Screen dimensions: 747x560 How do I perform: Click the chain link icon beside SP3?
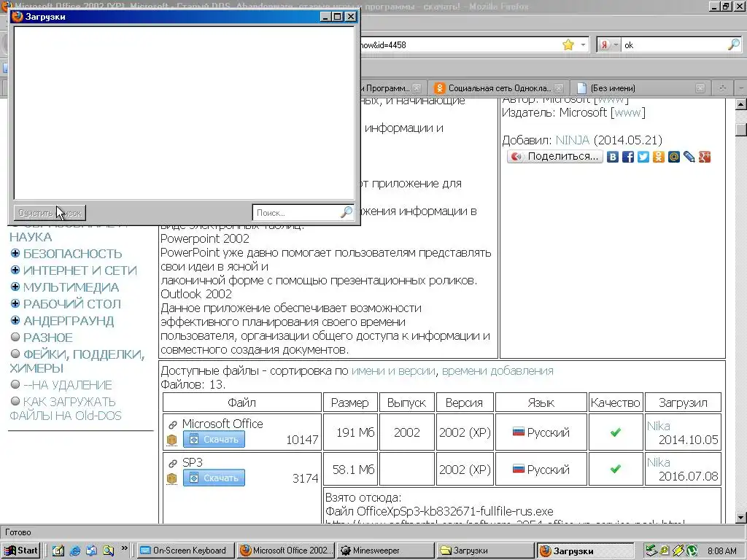click(172, 463)
